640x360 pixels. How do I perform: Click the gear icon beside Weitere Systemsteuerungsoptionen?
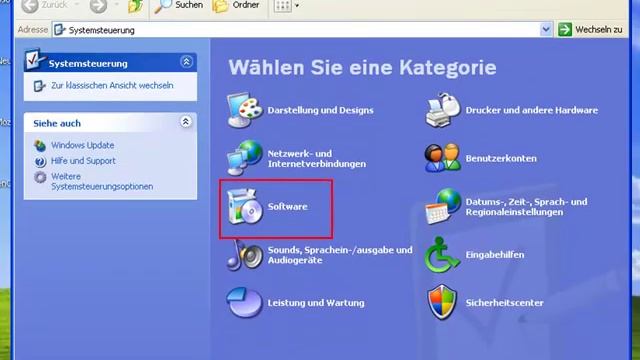(x=40, y=177)
